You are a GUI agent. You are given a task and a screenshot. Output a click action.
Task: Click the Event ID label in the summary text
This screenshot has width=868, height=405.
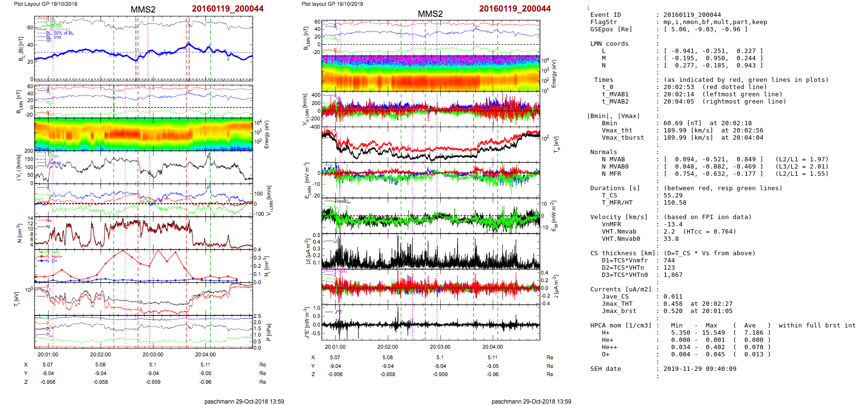(605, 15)
